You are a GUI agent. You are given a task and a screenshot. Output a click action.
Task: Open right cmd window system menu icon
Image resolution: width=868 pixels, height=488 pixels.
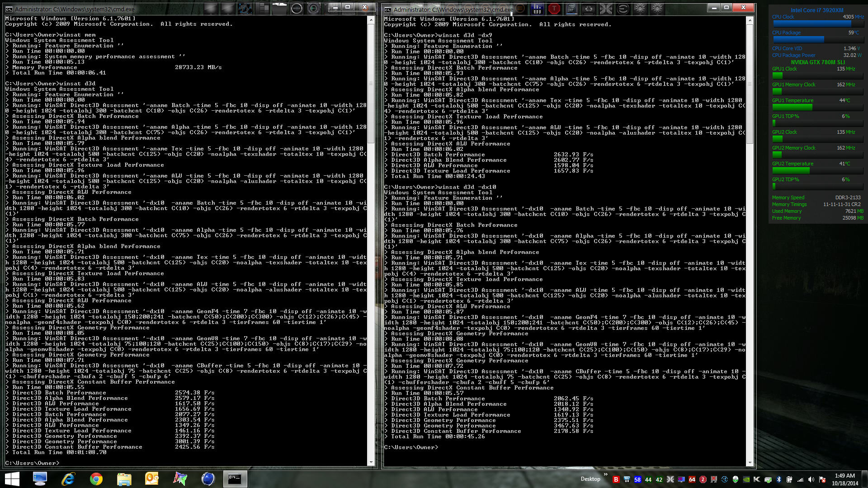[387, 9]
